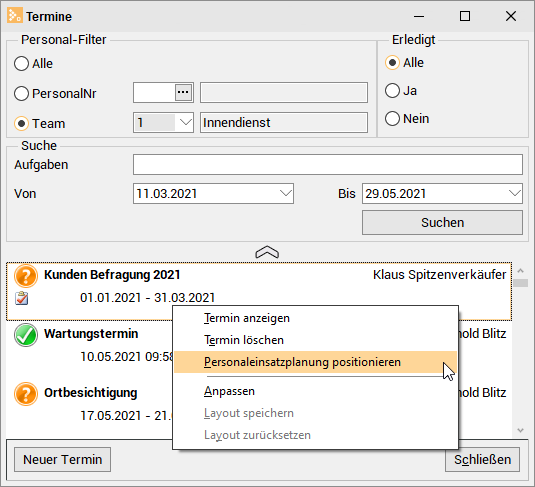Click the clipboard task icon under Kunden Befragung

pos(21,298)
